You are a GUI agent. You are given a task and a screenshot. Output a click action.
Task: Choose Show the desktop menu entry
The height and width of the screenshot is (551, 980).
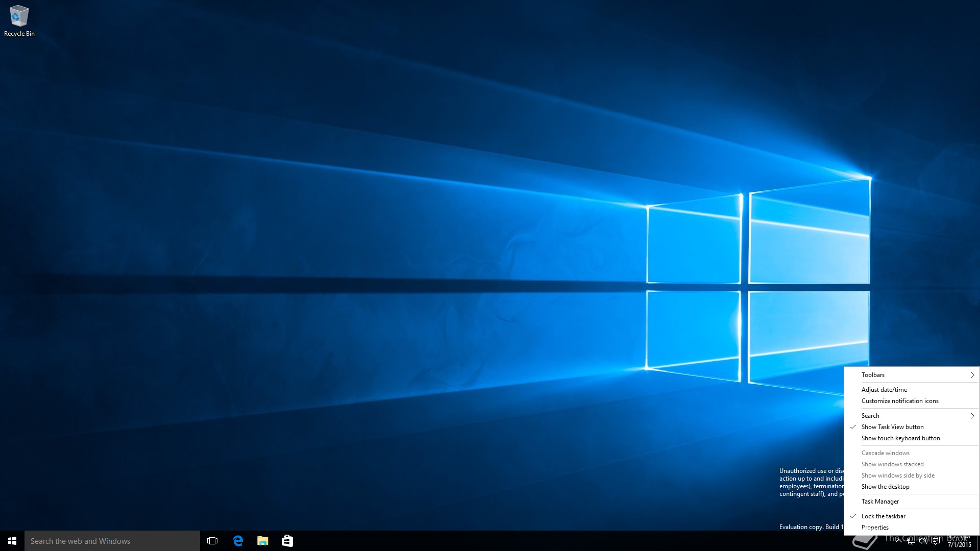[x=912, y=487]
